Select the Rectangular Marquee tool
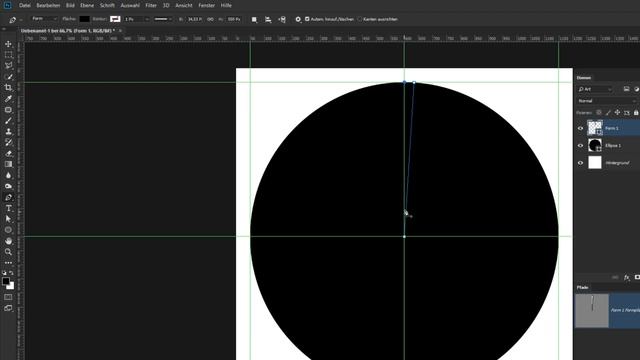Screen dimensions: 640x360 tap(8, 55)
